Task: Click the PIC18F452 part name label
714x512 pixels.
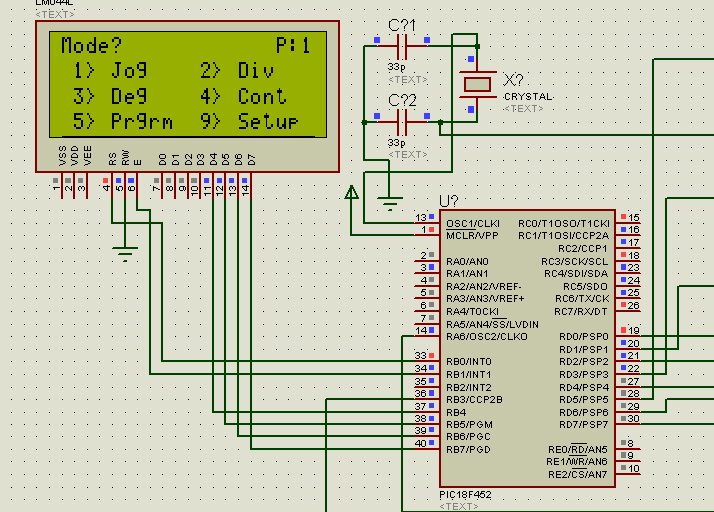Action: (x=465, y=496)
